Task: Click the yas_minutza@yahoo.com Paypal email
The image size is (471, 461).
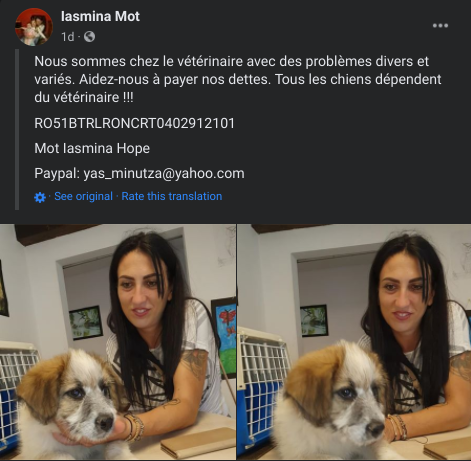Action: tap(164, 174)
